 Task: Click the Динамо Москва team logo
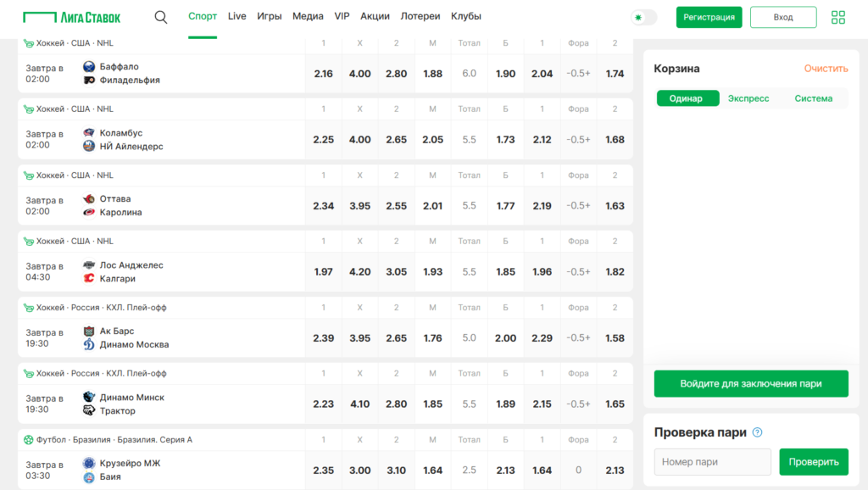tap(88, 344)
